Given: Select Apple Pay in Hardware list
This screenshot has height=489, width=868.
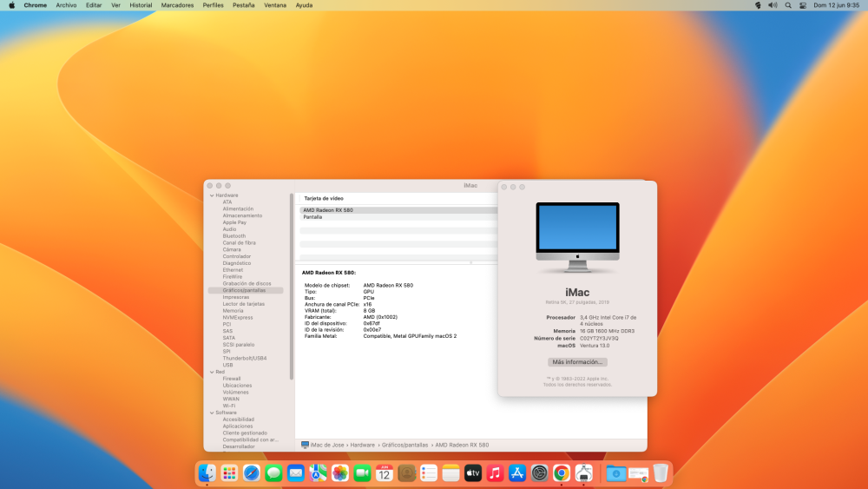Looking at the screenshot, I should [234, 222].
